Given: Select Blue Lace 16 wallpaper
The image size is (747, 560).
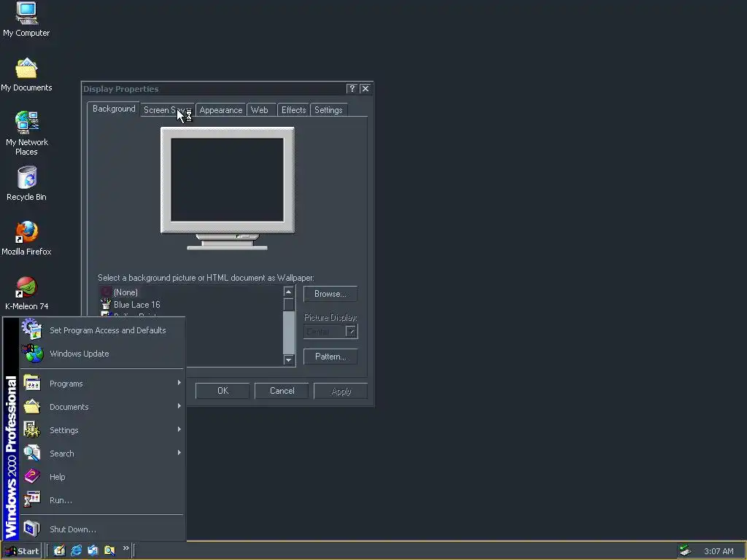Looking at the screenshot, I should point(136,305).
